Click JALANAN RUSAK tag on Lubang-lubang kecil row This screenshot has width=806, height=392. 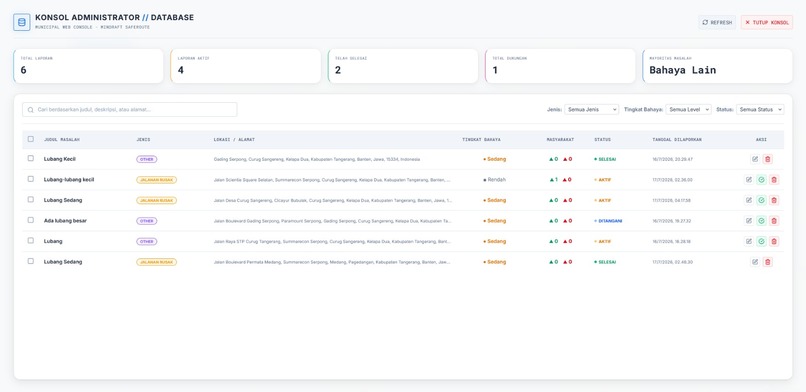click(x=156, y=180)
